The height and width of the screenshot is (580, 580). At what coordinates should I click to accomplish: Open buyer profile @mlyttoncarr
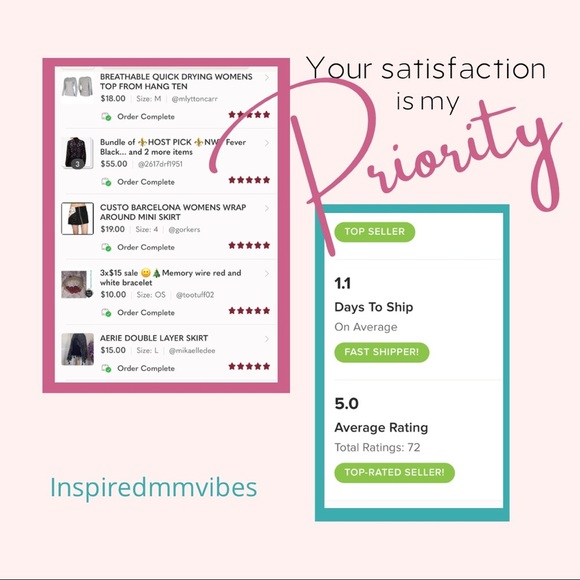click(195, 99)
